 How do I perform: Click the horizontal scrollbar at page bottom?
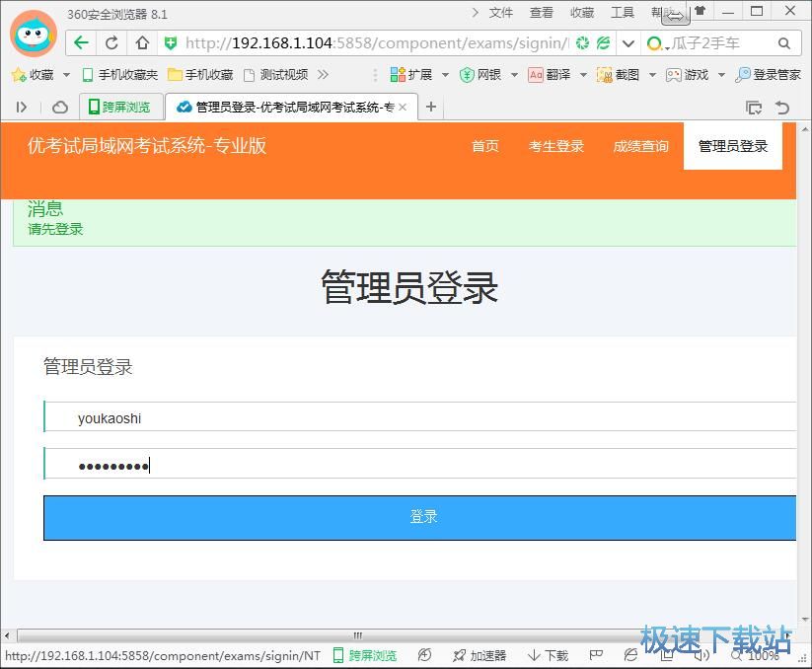click(x=357, y=634)
